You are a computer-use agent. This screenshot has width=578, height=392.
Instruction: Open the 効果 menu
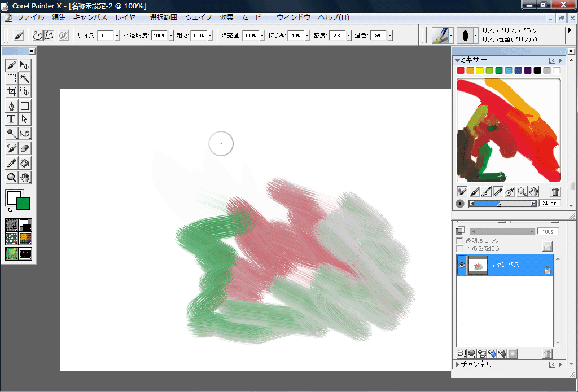tap(227, 17)
